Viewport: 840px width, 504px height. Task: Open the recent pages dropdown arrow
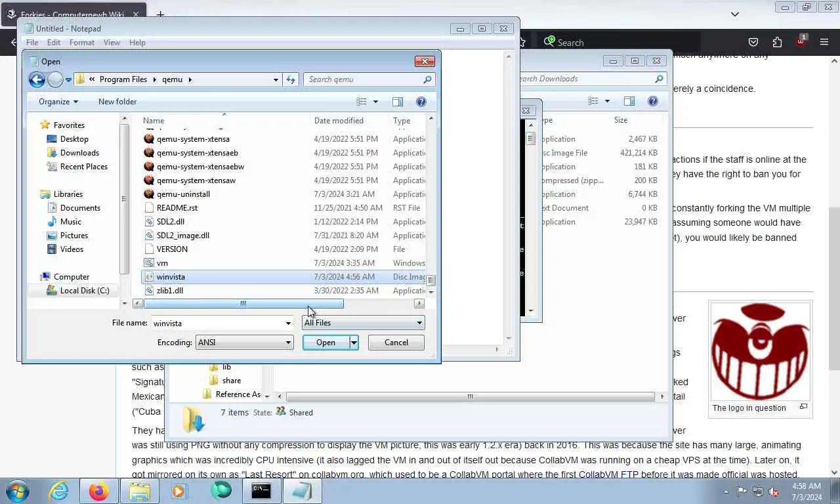tap(68, 80)
